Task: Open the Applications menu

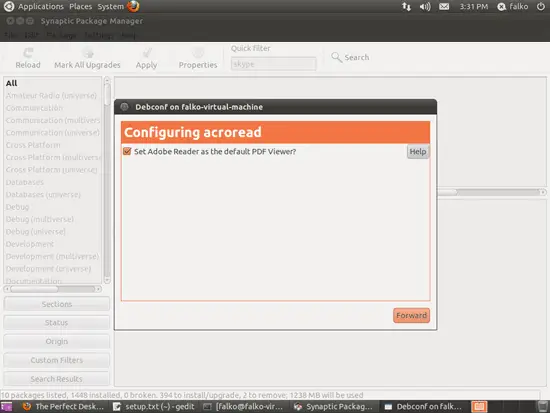Action: [41, 7]
